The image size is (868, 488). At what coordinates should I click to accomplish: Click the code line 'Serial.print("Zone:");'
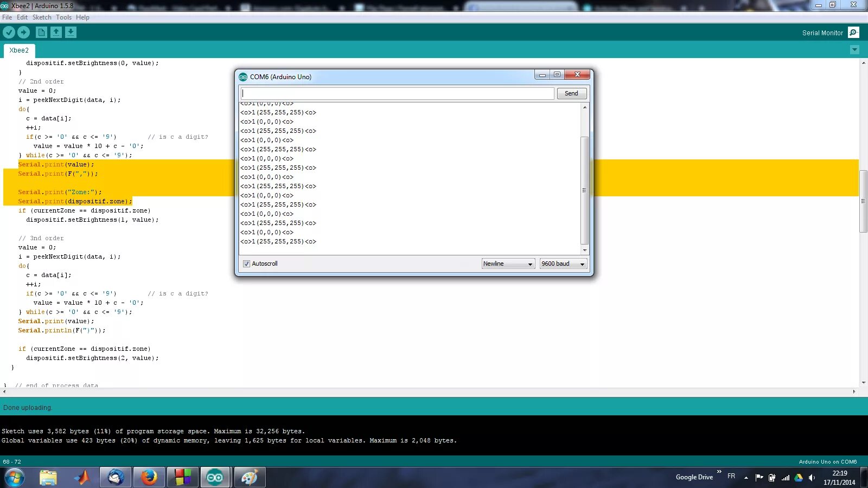click(60, 192)
